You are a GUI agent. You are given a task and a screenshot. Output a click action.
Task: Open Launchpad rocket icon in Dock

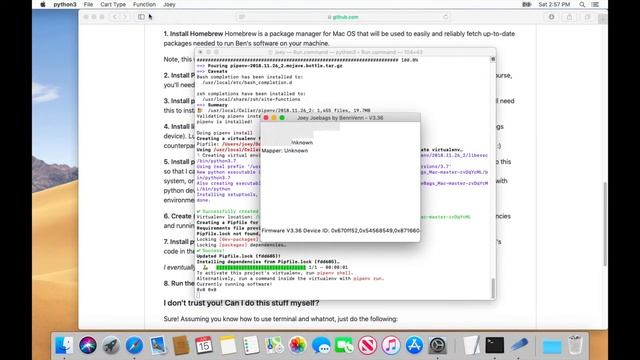(111, 345)
